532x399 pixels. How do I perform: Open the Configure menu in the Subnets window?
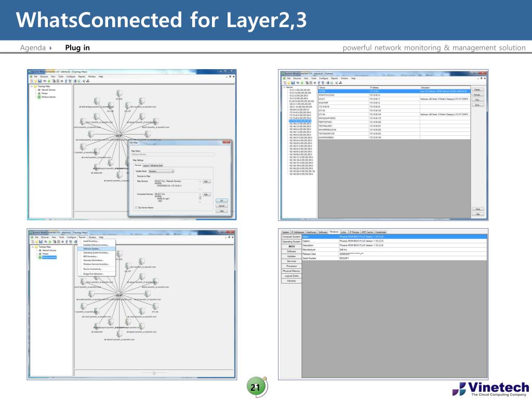[x=324, y=78]
